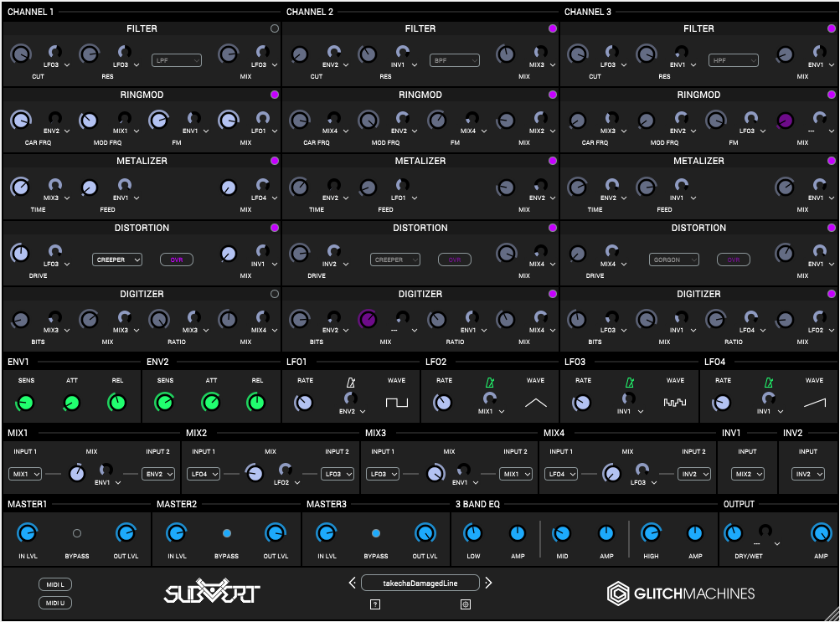The image size is (840, 622).
Task: Click the LFO1 RATE knob
Action: [x=304, y=403]
